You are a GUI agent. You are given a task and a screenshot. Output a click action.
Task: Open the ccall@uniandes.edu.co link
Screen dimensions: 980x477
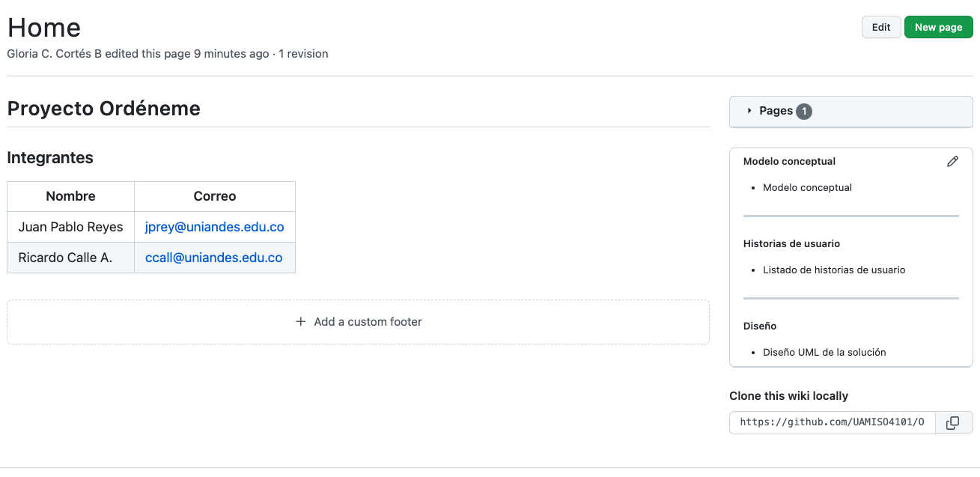coord(214,258)
